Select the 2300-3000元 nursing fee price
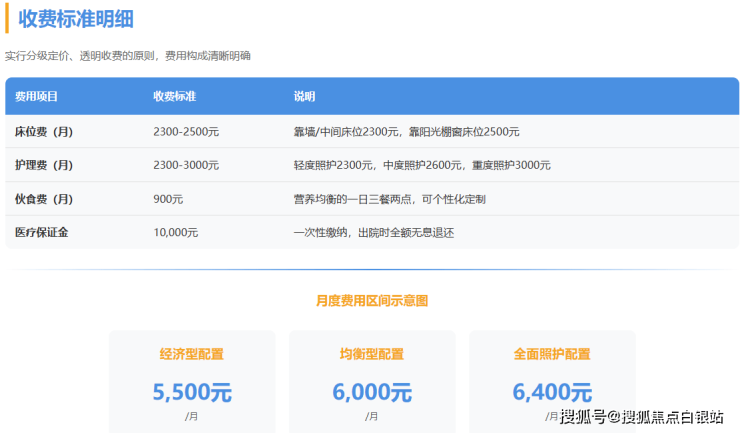The image size is (740, 433). 186,165
